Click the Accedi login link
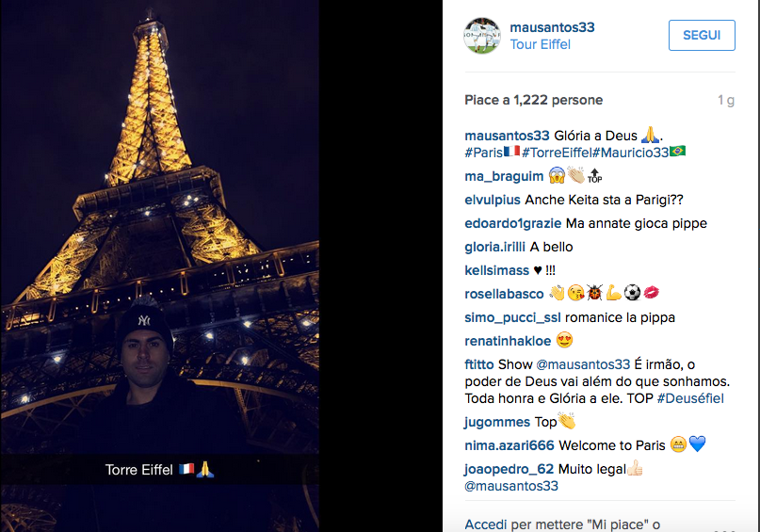 486,524
